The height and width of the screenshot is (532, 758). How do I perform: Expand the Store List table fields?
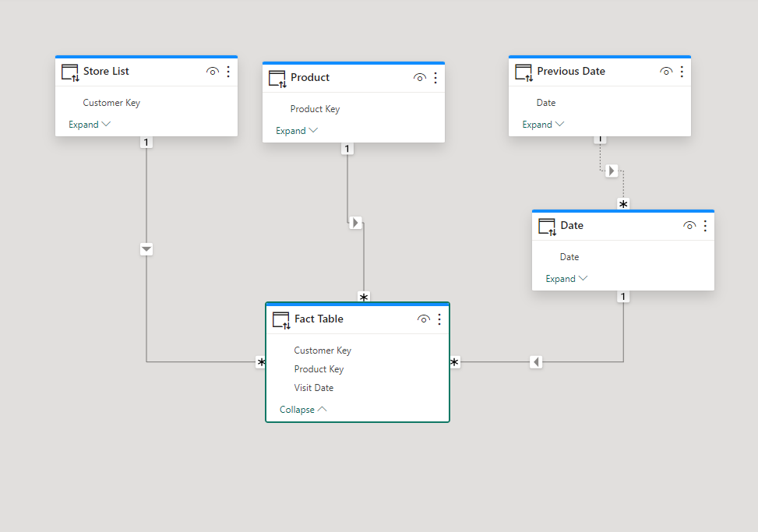tap(90, 125)
